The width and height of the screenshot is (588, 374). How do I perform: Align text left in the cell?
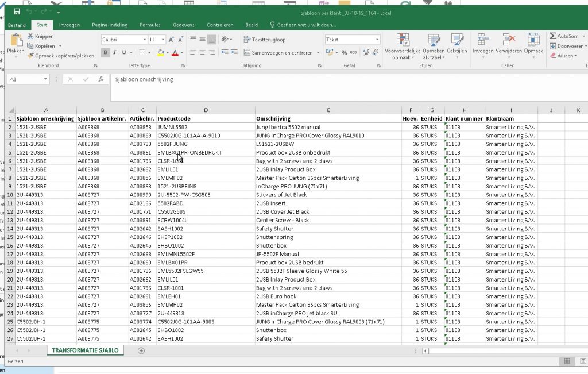tap(193, 52)
